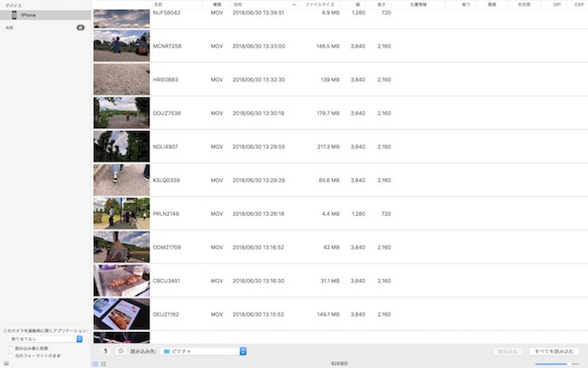
Task: Enable the 読み込み後に削除 checkbox
Action: [x=10, y=348]
